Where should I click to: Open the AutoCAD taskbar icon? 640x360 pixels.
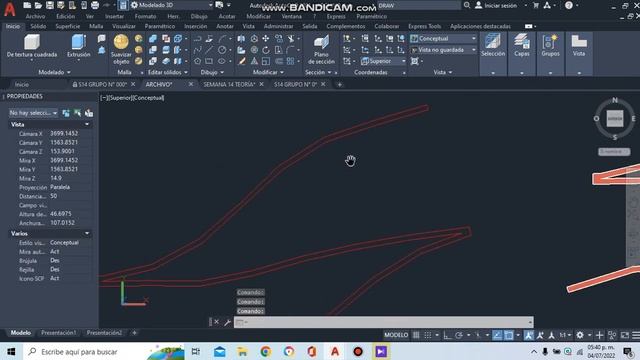335,351
